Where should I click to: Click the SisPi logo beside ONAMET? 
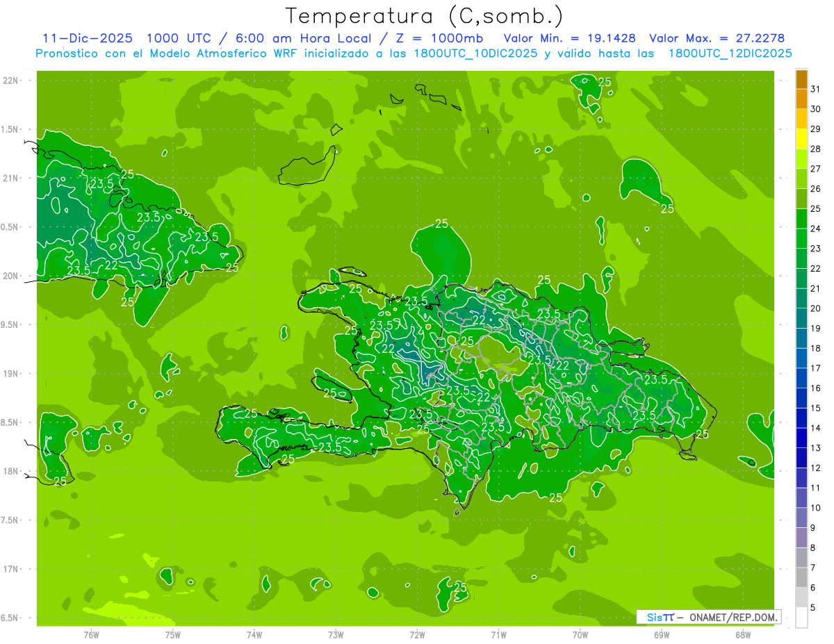pyautogui.click(x=660, y=617)
